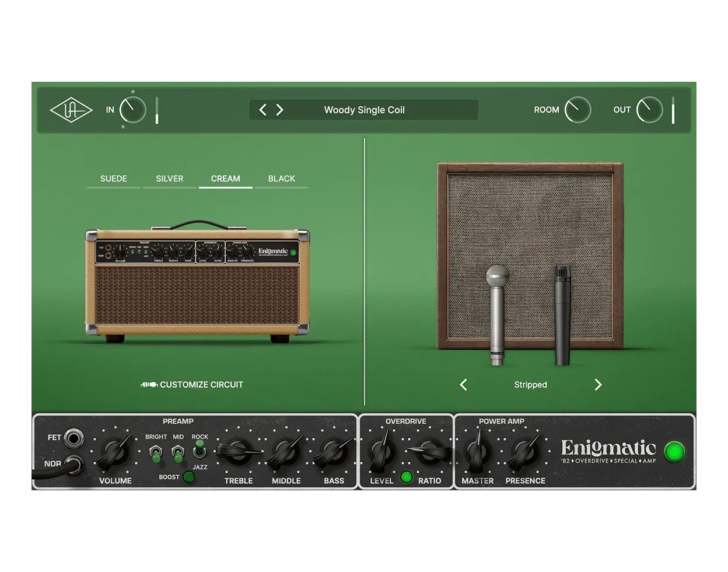
Task: Click the circuit component icon beside Customize Circuit
Action: tap(149, 385)
